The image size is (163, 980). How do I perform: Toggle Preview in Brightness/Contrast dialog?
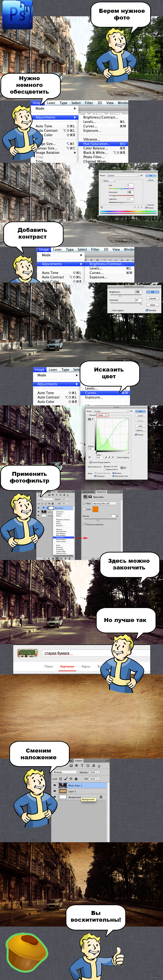[x=147, y=310]
